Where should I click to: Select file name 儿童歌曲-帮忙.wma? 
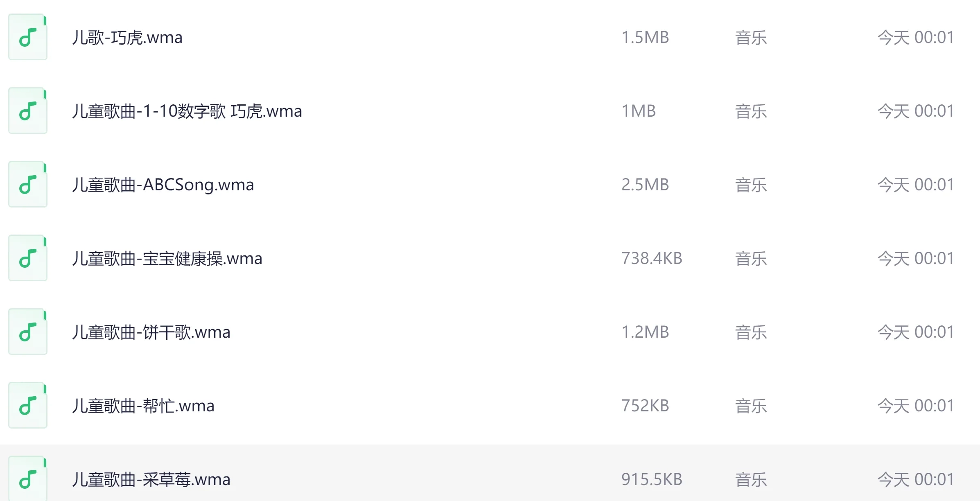(x=143, y=406)
